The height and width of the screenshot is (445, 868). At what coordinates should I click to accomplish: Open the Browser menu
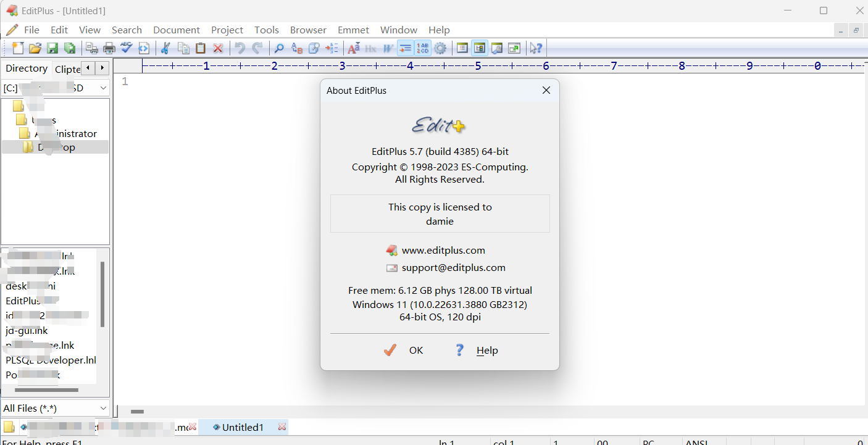pos(308,30)
